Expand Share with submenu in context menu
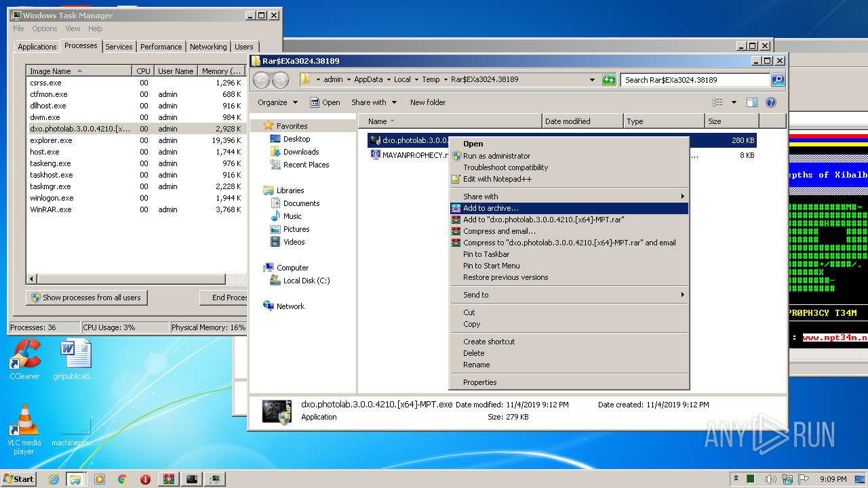Screen dimensions: 868x488 pyautogui.click(x=569, y=197)
